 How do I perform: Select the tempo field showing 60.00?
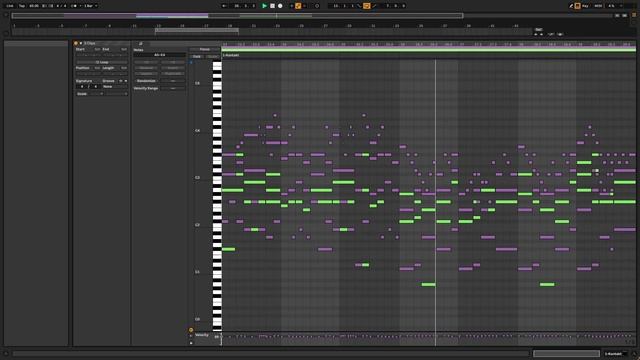click(34, 6)
